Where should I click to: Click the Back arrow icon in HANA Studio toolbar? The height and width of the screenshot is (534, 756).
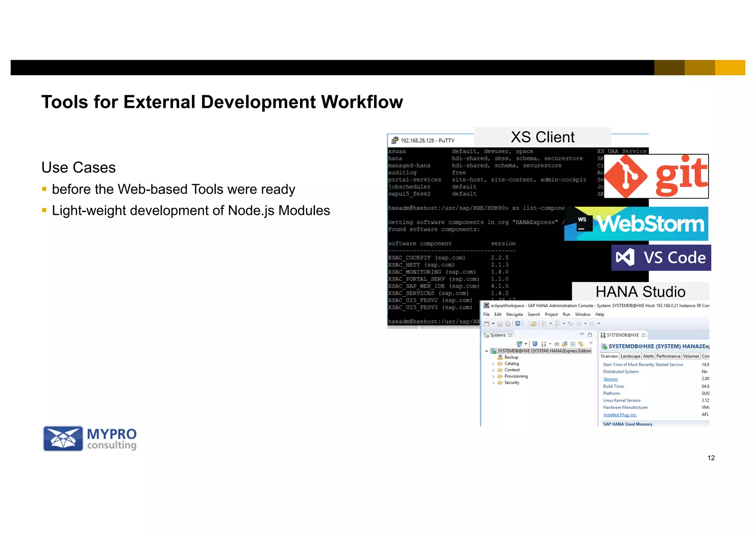(x=579, y=324)
